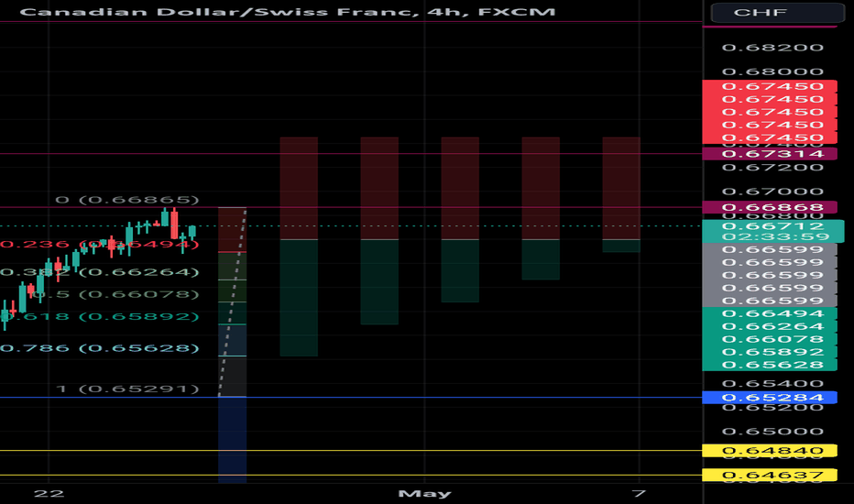Select the dashed Fib retracement trend line
The image size is (854, 504).
pyautogui.click(x=232, y=302)
